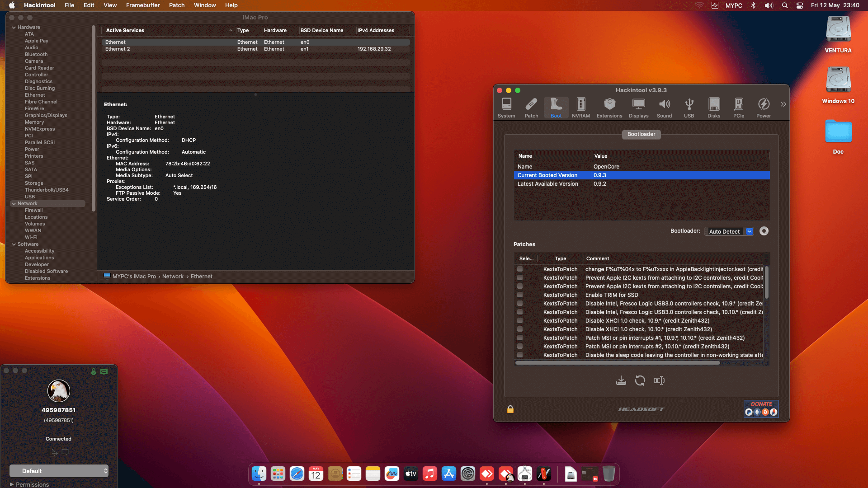Check Disable XHCI 1.0 check 10.10 patch

click(x=520, y=329)
